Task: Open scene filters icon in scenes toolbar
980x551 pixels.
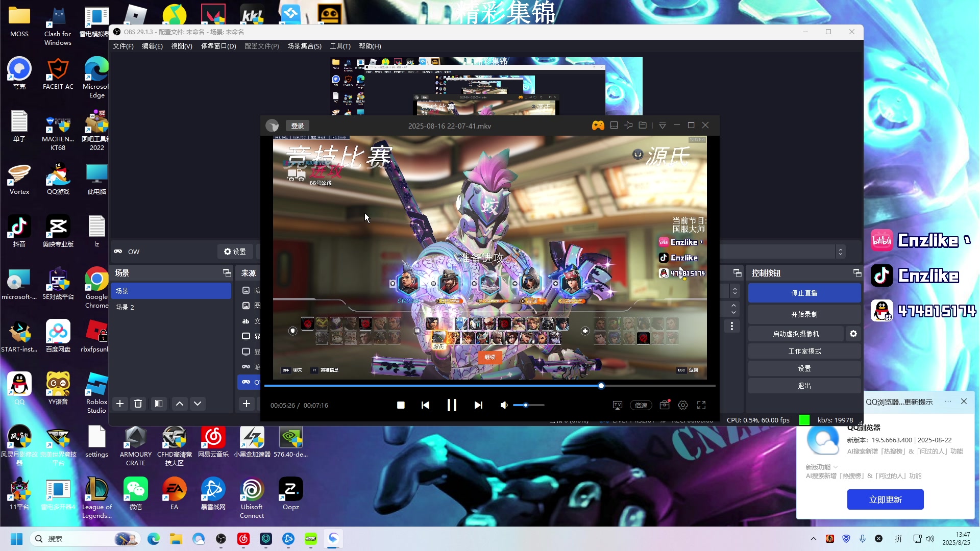Action: [159, 404]
